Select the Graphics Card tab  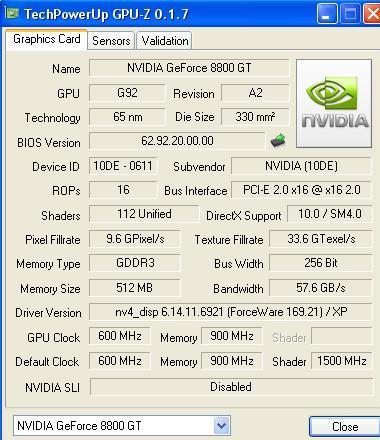47,39
